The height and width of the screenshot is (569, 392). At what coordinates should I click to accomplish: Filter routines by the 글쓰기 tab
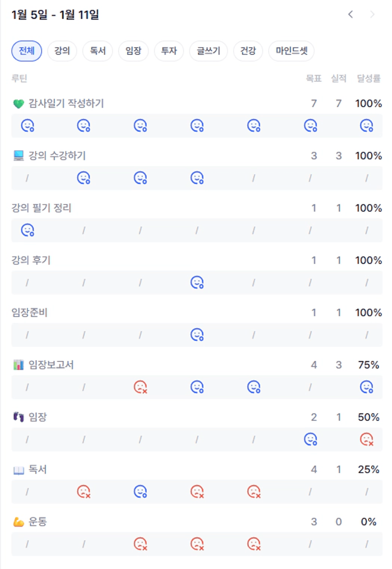pos(209,51)
